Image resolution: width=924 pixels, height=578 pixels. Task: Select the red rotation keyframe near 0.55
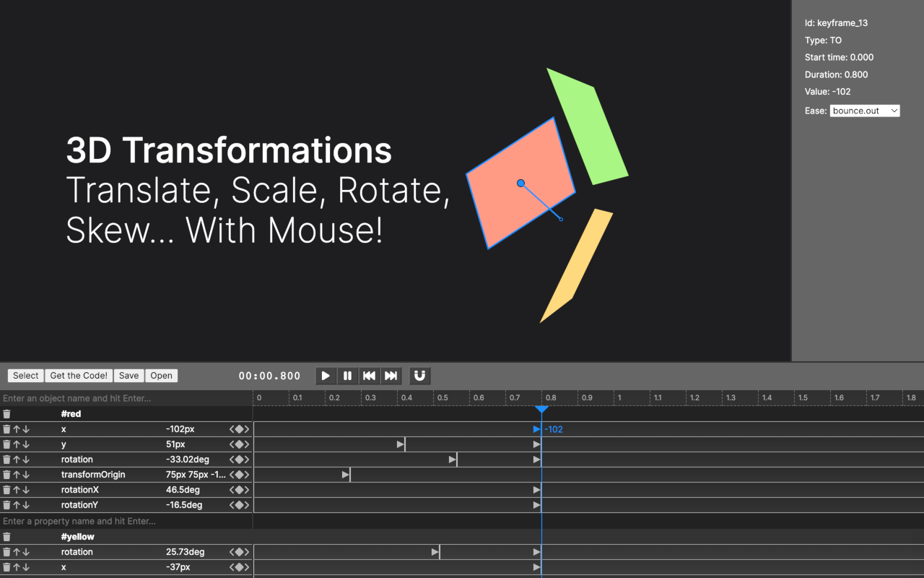point(453,460)
